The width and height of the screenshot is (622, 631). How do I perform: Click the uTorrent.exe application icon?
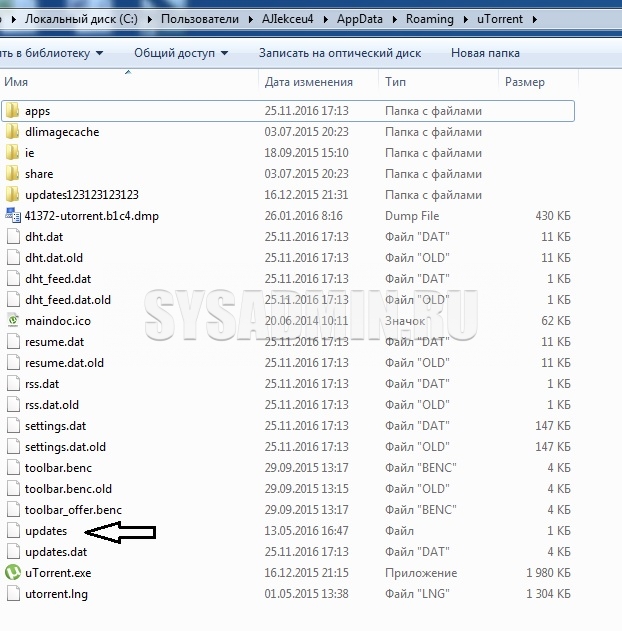click(x=13, y=573)
